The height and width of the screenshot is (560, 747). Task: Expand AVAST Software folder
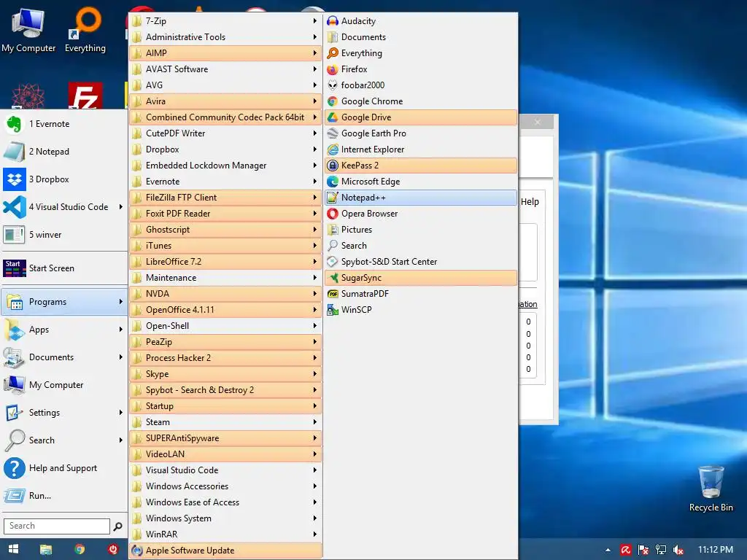coord(225,69)
